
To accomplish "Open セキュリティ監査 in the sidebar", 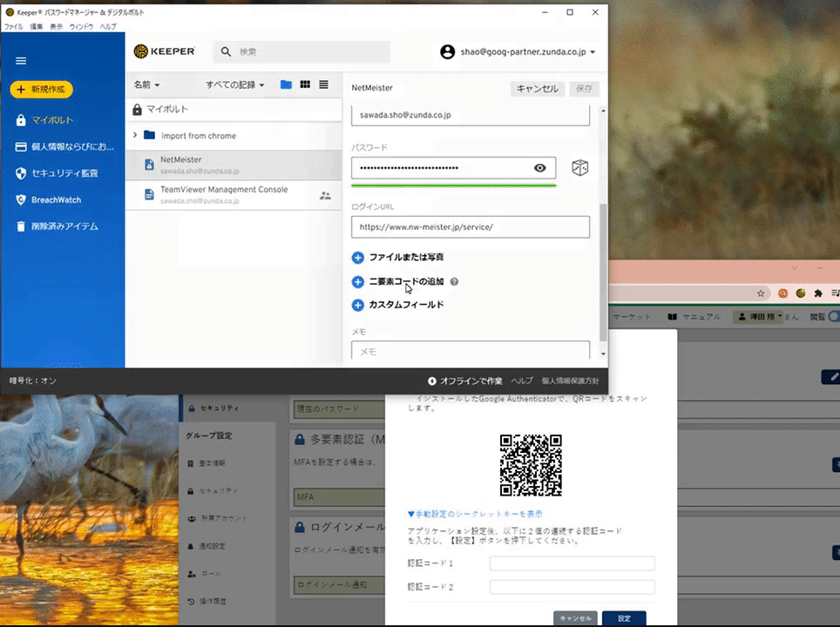I will point(64,173).
